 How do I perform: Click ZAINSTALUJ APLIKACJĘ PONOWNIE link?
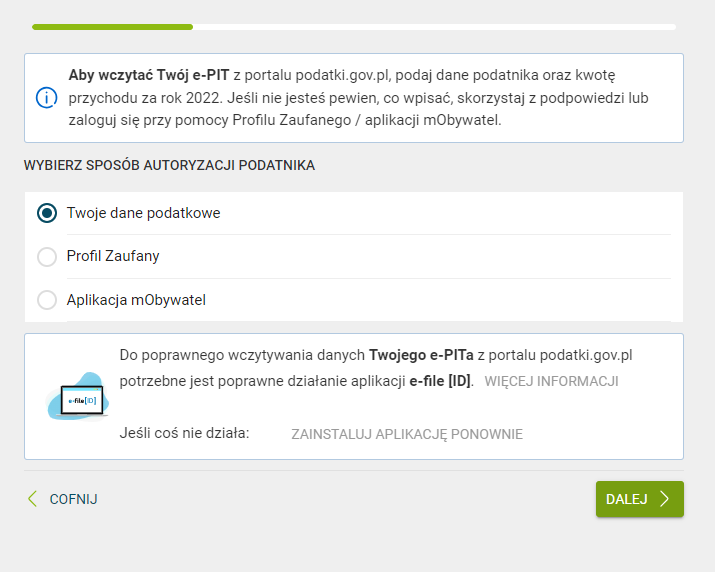406,434
